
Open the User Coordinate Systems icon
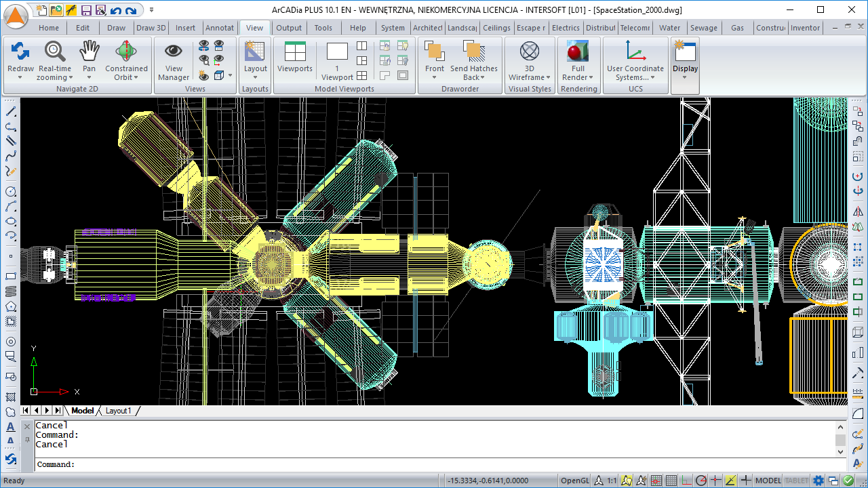(635, 52)
